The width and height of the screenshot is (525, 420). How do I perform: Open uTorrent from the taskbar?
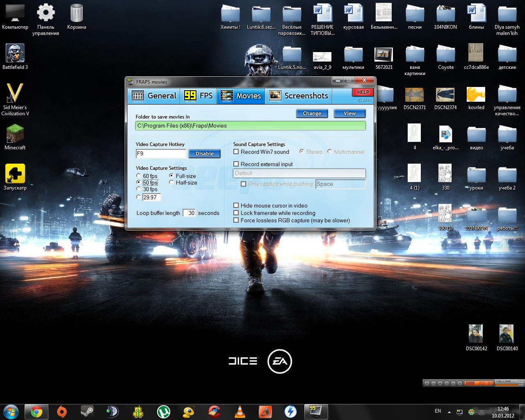tap(164, 411)
